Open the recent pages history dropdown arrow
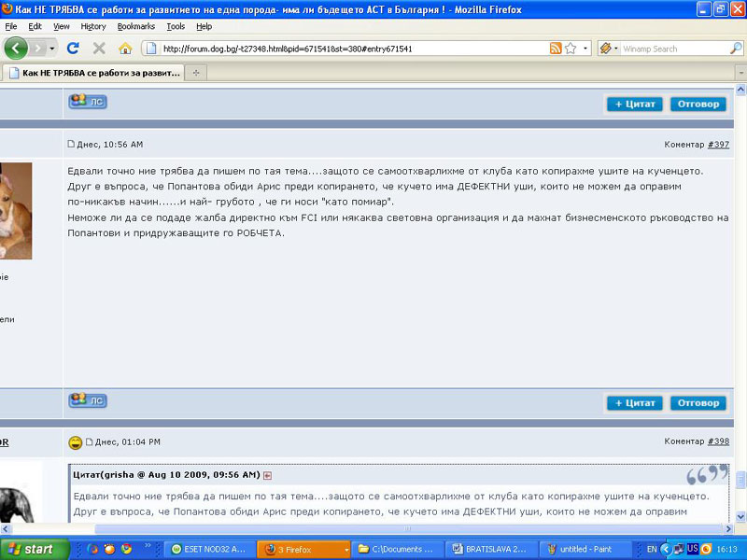Image resolution: width=747 pixels, height=560 pixels. pyautogui.click(x=52, y=49)
